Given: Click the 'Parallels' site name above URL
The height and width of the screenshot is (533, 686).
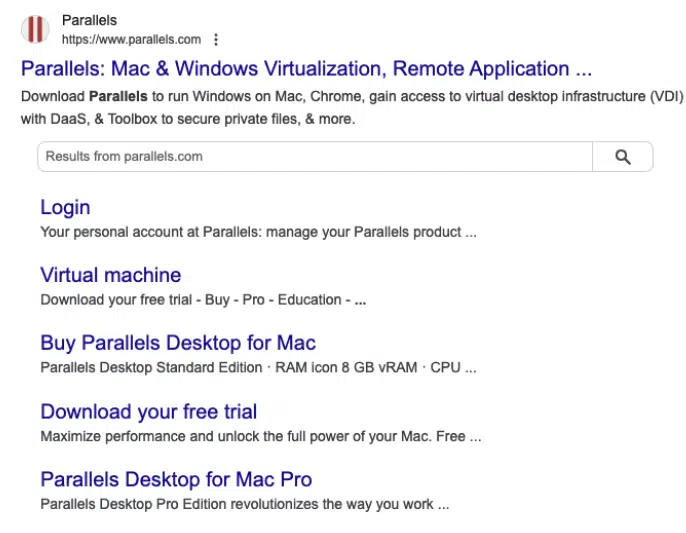Looking at the screenshot, I should point(89,20).
